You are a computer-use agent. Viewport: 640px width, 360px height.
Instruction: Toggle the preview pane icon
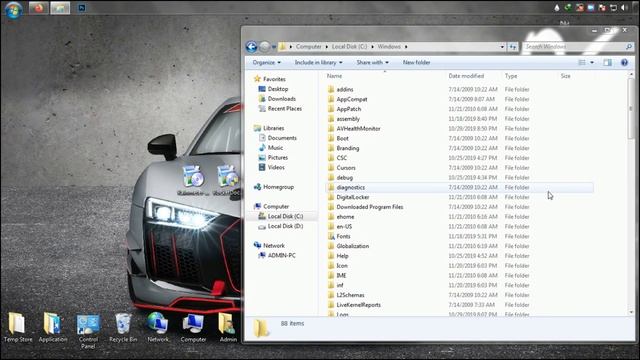(x=607, y=62)
